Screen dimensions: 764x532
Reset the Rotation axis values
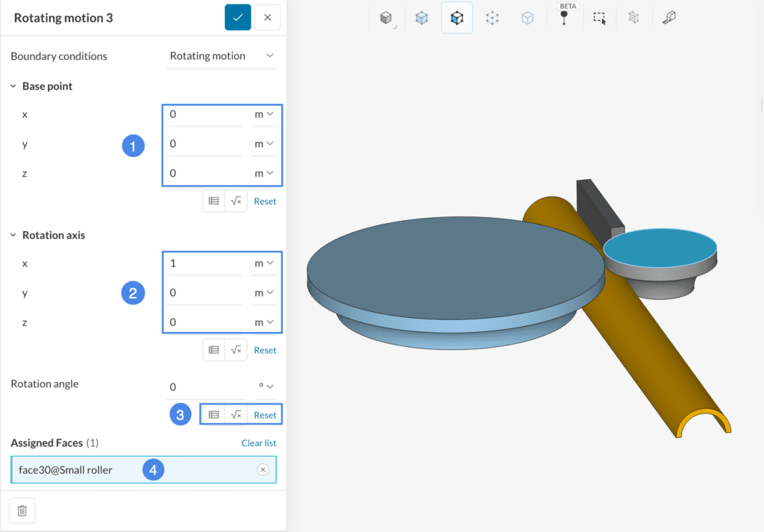click(x=265, y=349)
